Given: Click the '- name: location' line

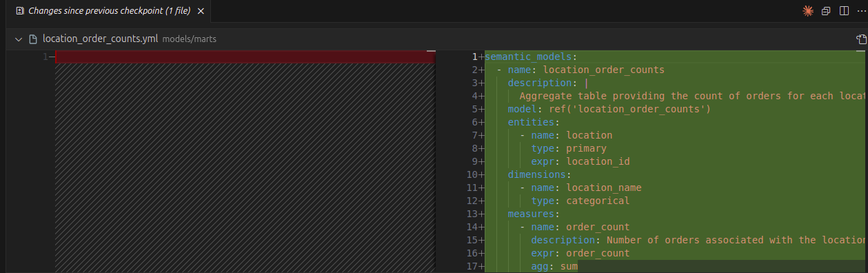Looking at the screenshot, I should pos(566,135).
